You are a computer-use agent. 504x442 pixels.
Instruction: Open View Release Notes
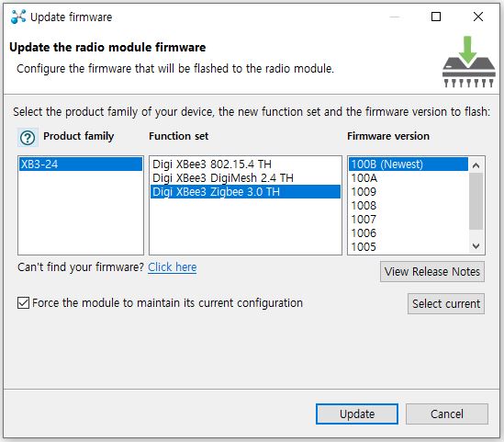click(432, 271)
